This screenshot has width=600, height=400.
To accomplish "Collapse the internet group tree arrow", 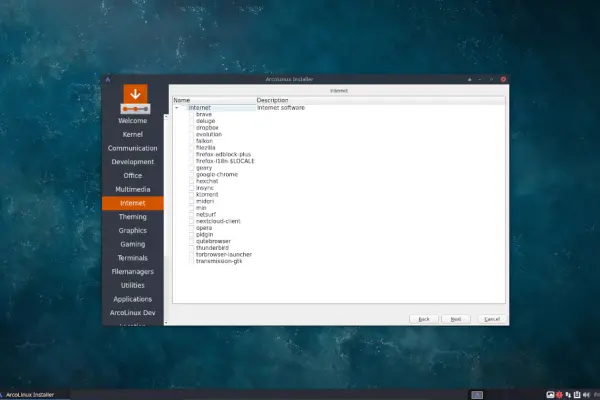I will (177, 108).
